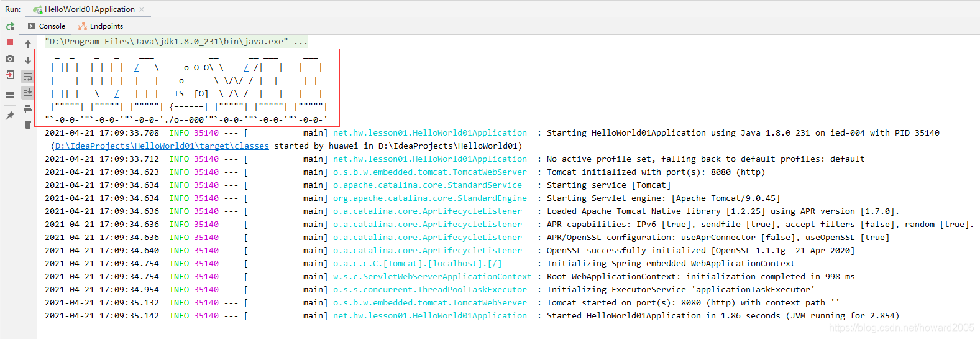The height and width of the screenshot is (339, 980).
Task: Click 'Initializing ExecutorService' message
Action: point(681,290)
